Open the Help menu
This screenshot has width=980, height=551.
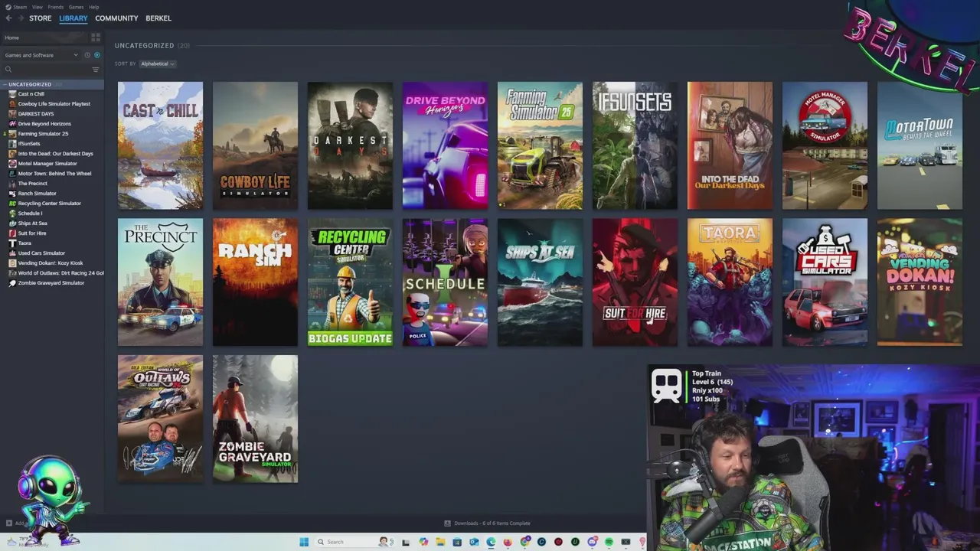point(93,7)
